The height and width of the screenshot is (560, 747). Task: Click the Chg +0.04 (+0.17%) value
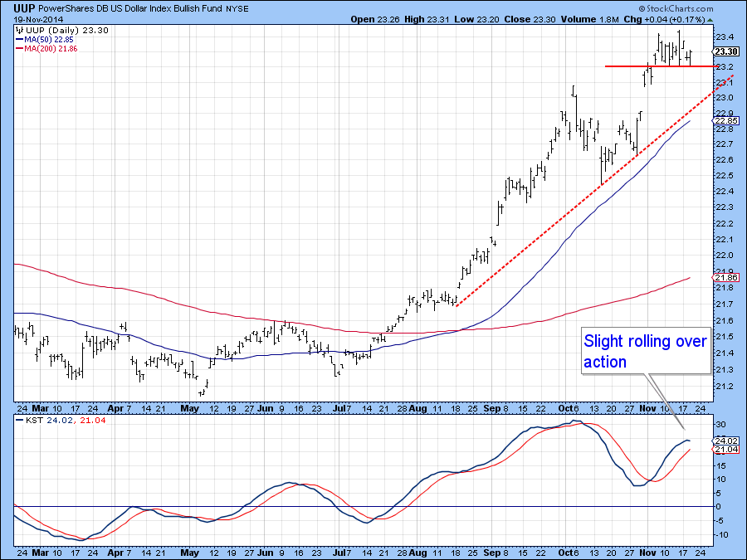[664, 20]
